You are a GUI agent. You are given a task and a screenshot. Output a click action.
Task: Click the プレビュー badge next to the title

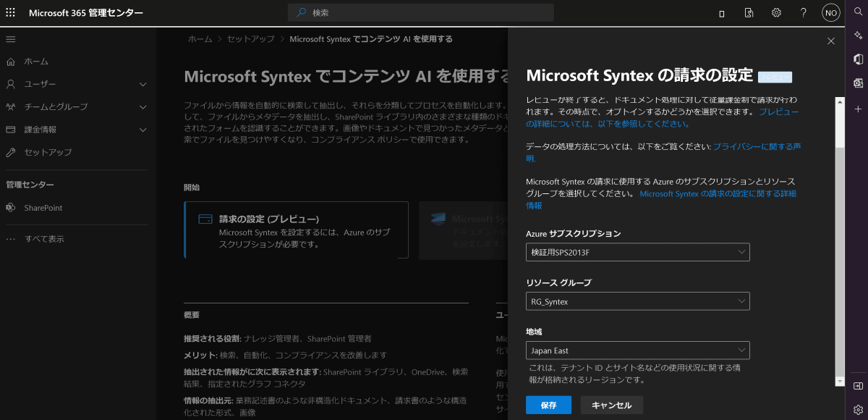(x=775, y=77)
